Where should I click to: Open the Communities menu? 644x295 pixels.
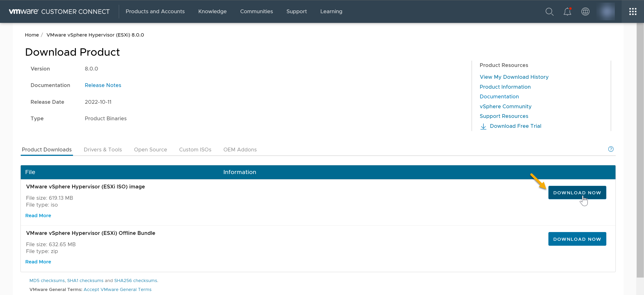point(256,12)
